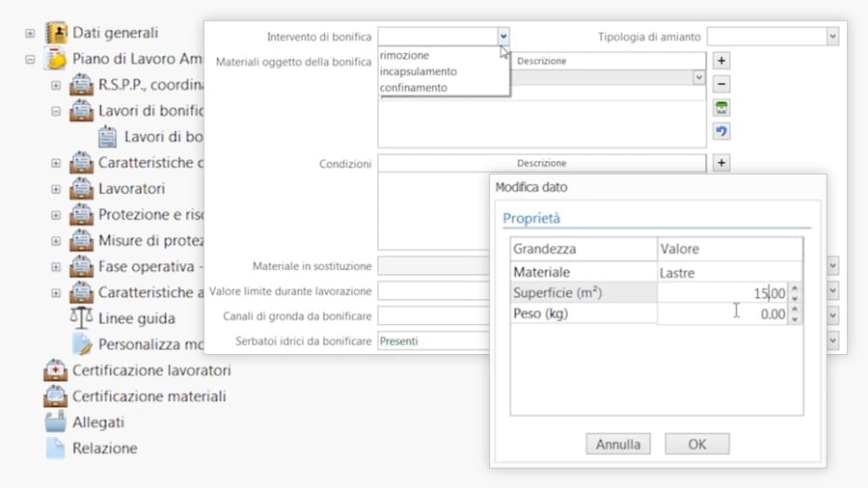868x488 pixels.
Task: Click the Certificazione lavoratori icon
Action: [56, 370]
